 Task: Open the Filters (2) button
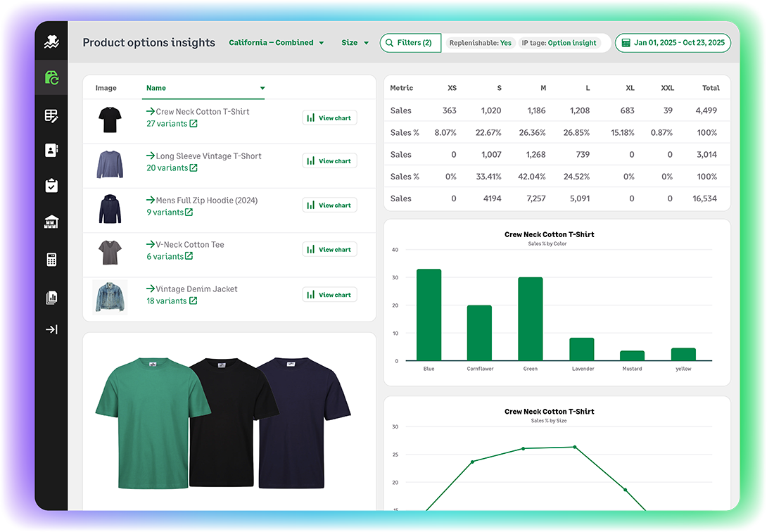coord(410,43)
